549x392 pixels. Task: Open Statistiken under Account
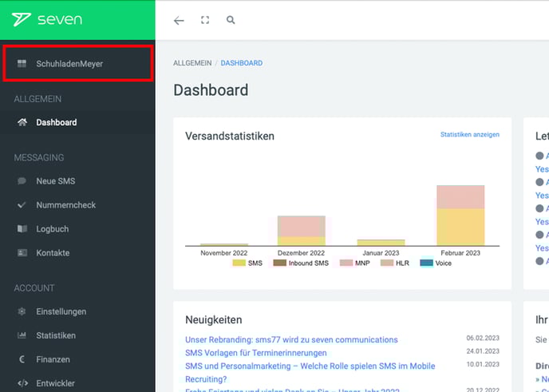(x=77, y=335)
